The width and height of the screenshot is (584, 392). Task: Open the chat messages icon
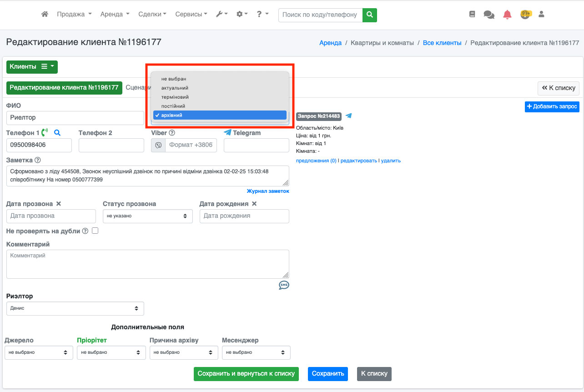(489, 15)
